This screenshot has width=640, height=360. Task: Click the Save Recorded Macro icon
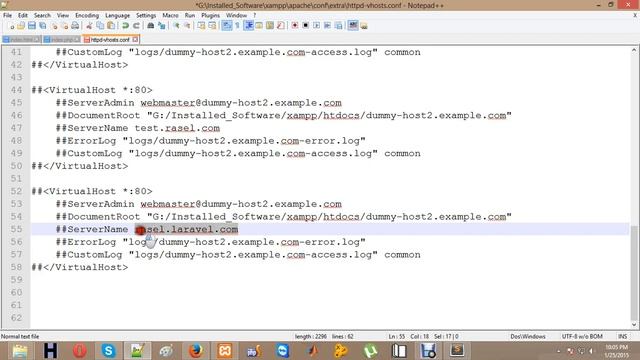point(338,26)
